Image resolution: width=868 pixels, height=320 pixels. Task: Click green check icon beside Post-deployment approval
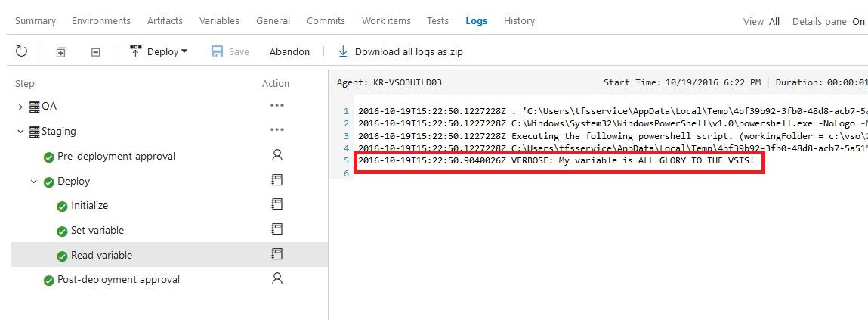pyautogui.click(x=48, y=281)
